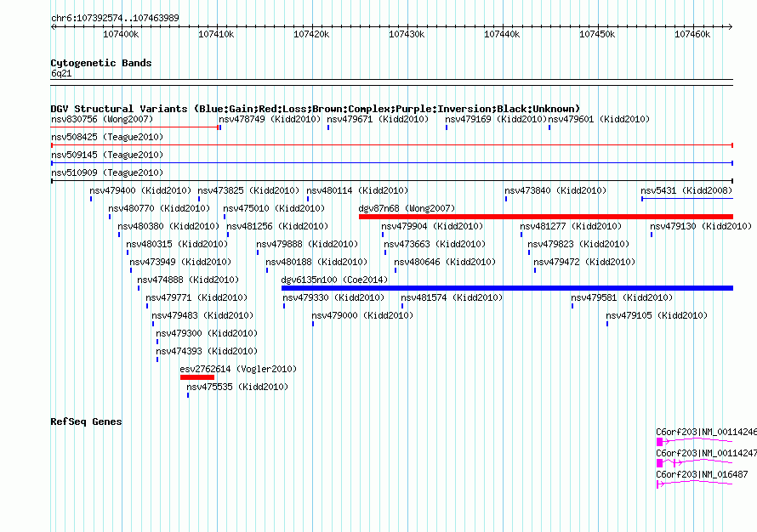Image resolution: width=757 pixels, height=532 pixels.
Task: Open nsv510909 (Teague2010) variant entry
Action: 107,173
